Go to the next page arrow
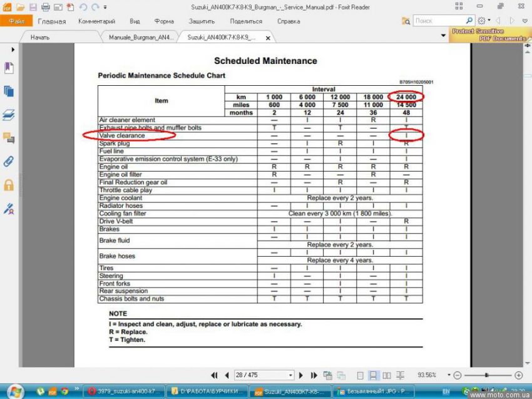The height and width of the screenshot is (399, 532). click(301, 375)
